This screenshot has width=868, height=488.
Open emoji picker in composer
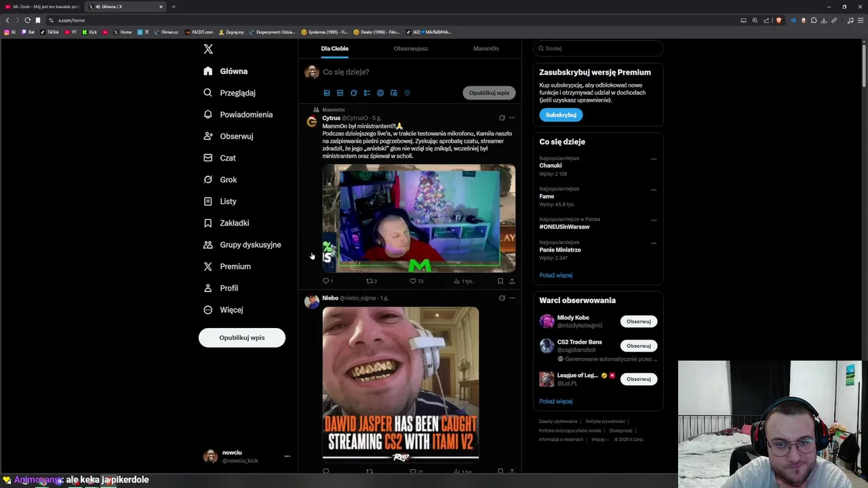pos(380,93)
